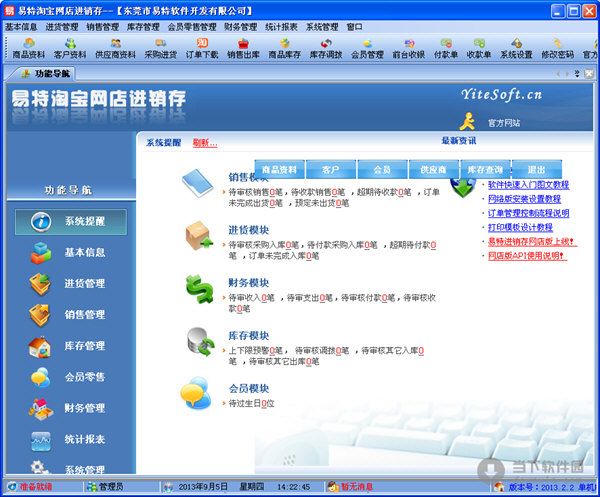Click the 供应商 quick button
The width and height of the screenshot is (600, 497).
(x=434, y=169)
